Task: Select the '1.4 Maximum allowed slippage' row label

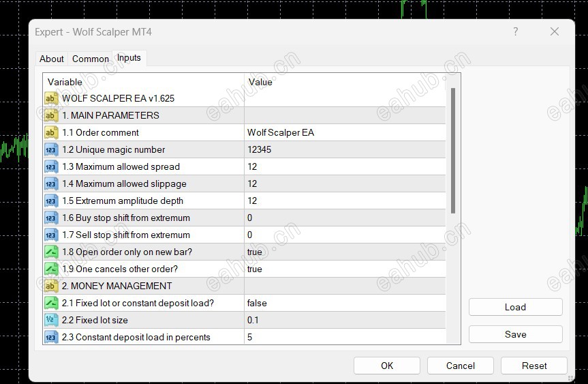Action: (x=125, y=183)
